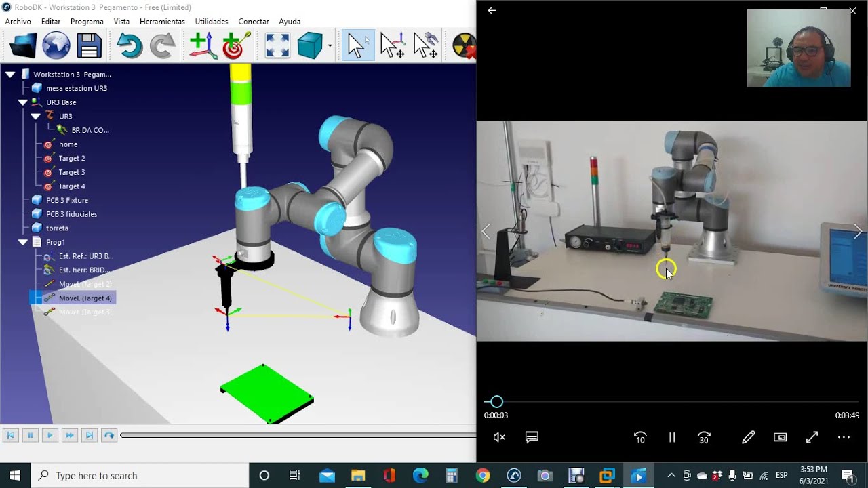Open more options ellipsis in player
This screenshot has width=868, height=488.
click(844, 437)
